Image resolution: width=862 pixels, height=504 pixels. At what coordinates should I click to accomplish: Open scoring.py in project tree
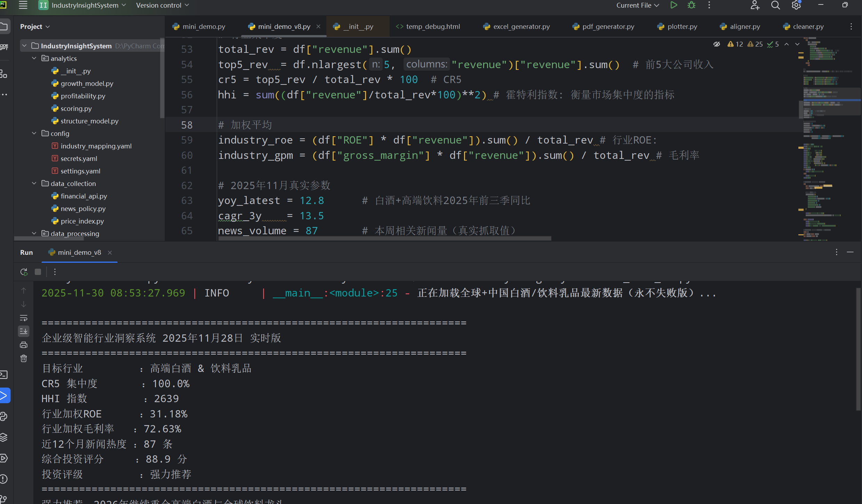point(76,108)
